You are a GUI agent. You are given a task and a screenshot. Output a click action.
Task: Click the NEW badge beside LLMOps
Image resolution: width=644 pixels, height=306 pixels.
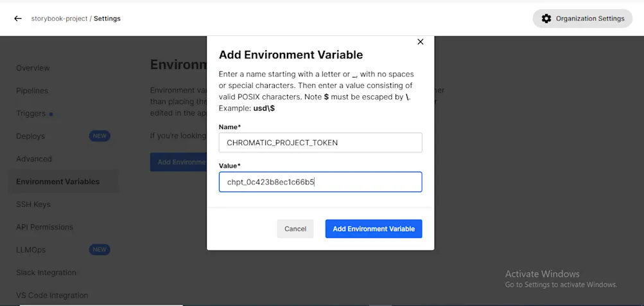(100, 249)
